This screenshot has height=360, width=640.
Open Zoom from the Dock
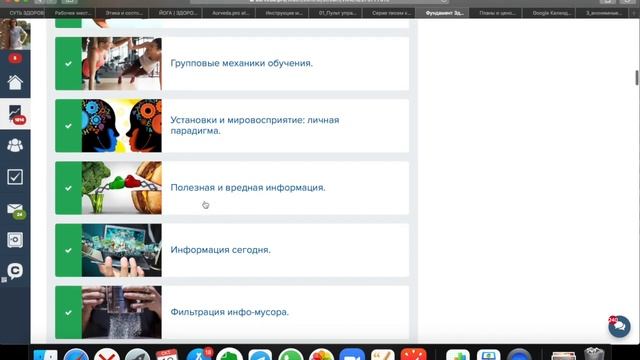(352, 355)
